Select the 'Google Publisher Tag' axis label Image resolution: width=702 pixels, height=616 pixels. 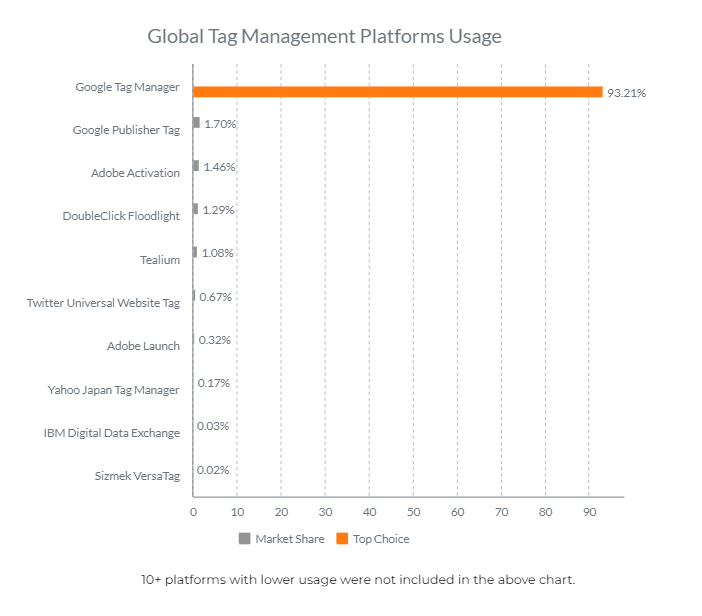pyautogui.click(x=126, y=130)
